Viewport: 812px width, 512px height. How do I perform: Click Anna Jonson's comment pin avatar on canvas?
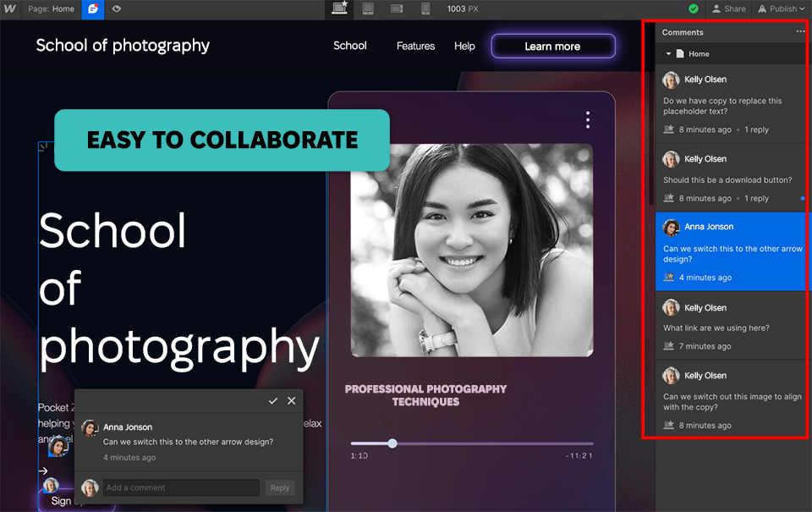pyautogui.click(x=58, y=446)
